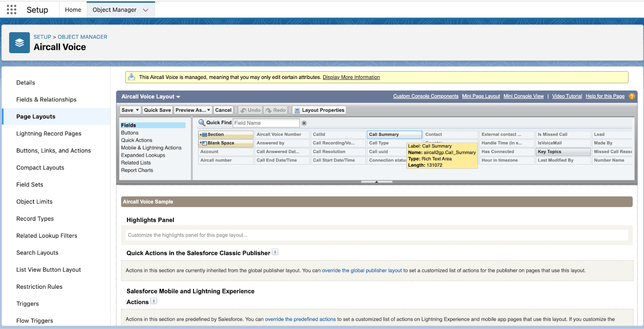Open the Display More Information link
The height and width of the screenshot is (329, 644).
pyautogui.click(x=351, y=77)
